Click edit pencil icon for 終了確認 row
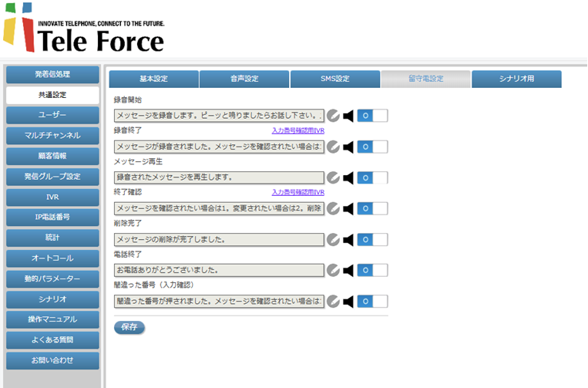The height and width of the screenshot is (388, 588). click(x=333, y=208)
